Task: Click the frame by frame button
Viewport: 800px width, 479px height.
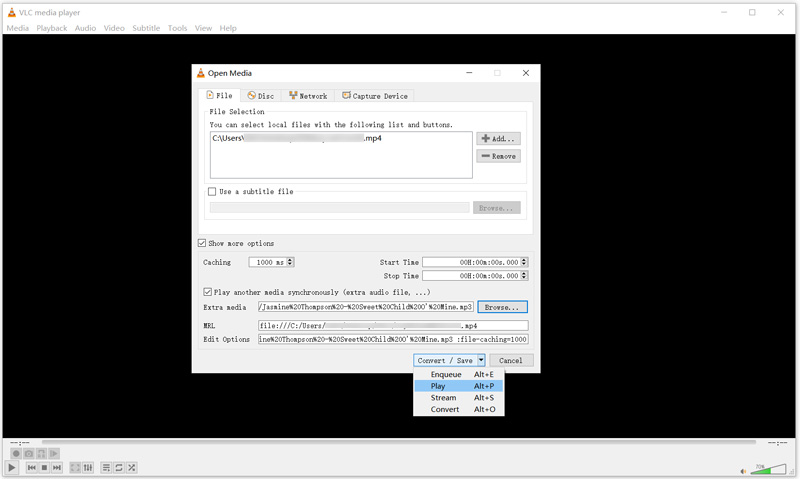Action: [x=54, y=453]
